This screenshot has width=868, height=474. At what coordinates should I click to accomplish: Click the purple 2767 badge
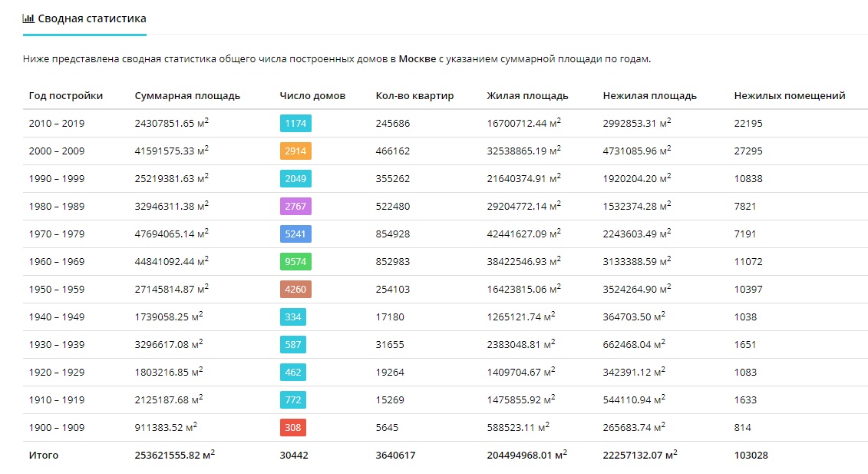tap(295, 206)
